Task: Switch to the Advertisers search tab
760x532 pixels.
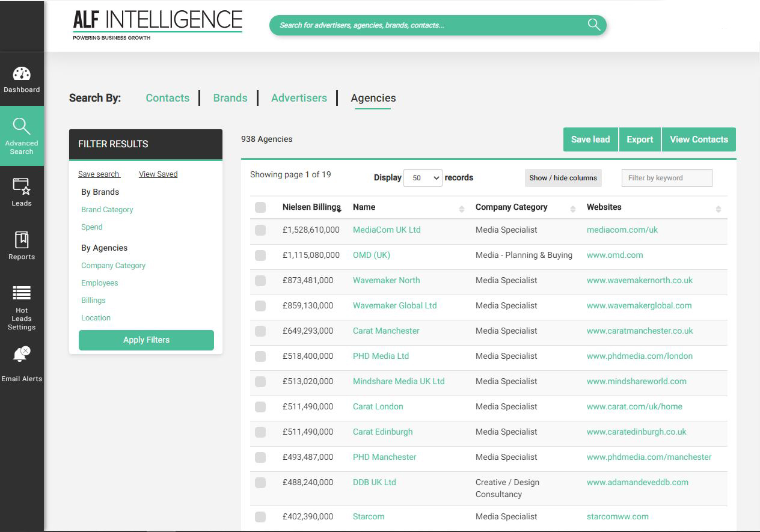Action: [x=299, y=98]
